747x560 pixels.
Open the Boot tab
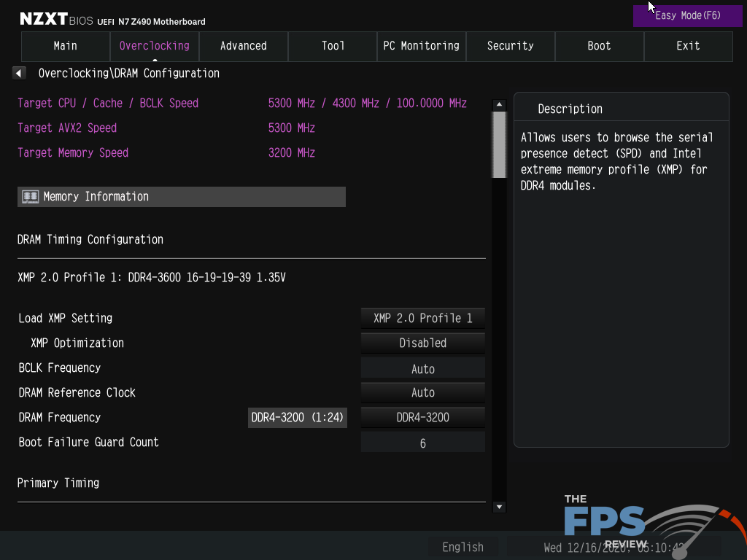coord(600,46)
